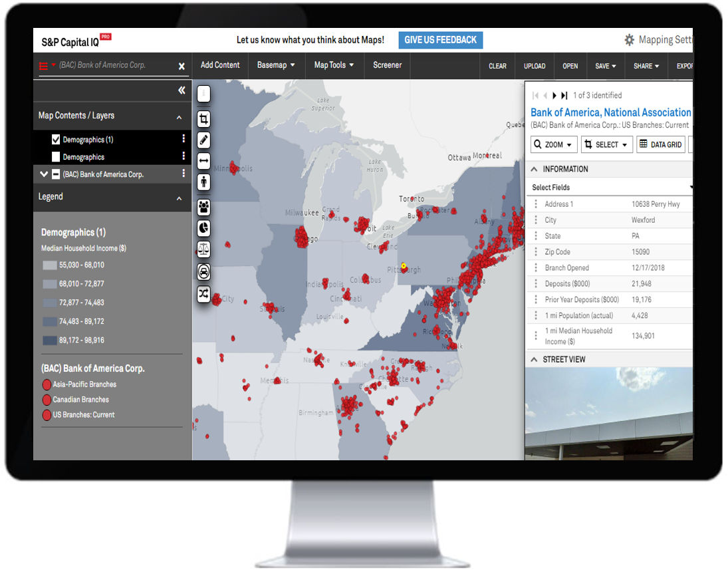Open the Select Fields dropdown
This screenshot has width=728, height=576.
(610, 187)
